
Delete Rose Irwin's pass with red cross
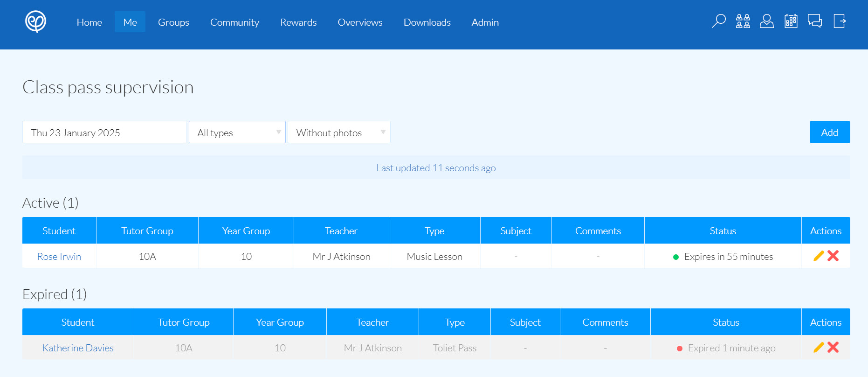coord(833,256)
